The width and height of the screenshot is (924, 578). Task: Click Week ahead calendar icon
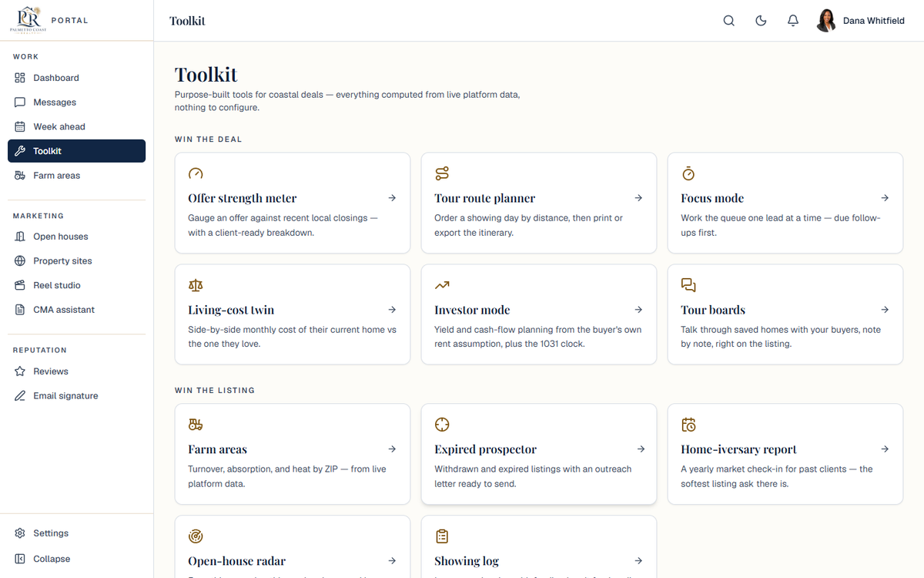coord(20,126)
